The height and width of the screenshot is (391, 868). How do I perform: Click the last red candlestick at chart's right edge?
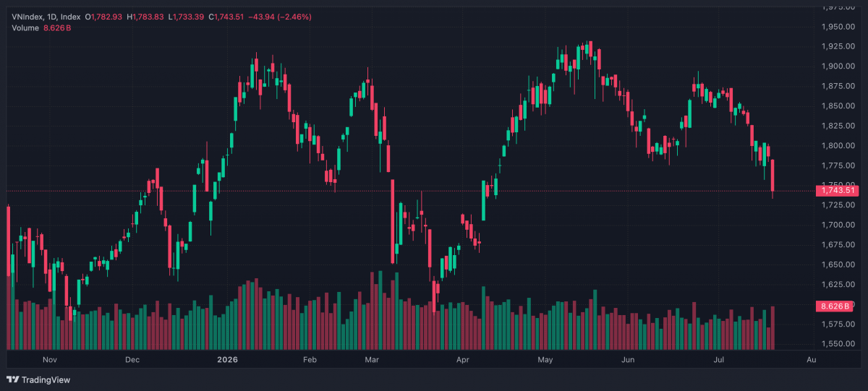773,178
